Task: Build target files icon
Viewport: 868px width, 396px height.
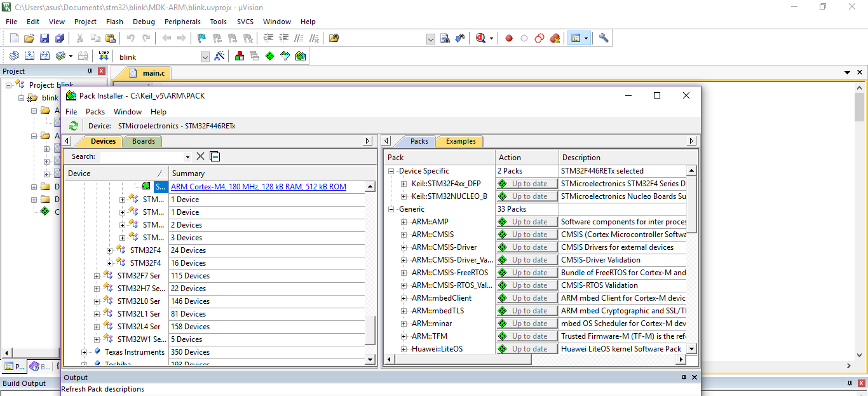Action: coord(29,56)
